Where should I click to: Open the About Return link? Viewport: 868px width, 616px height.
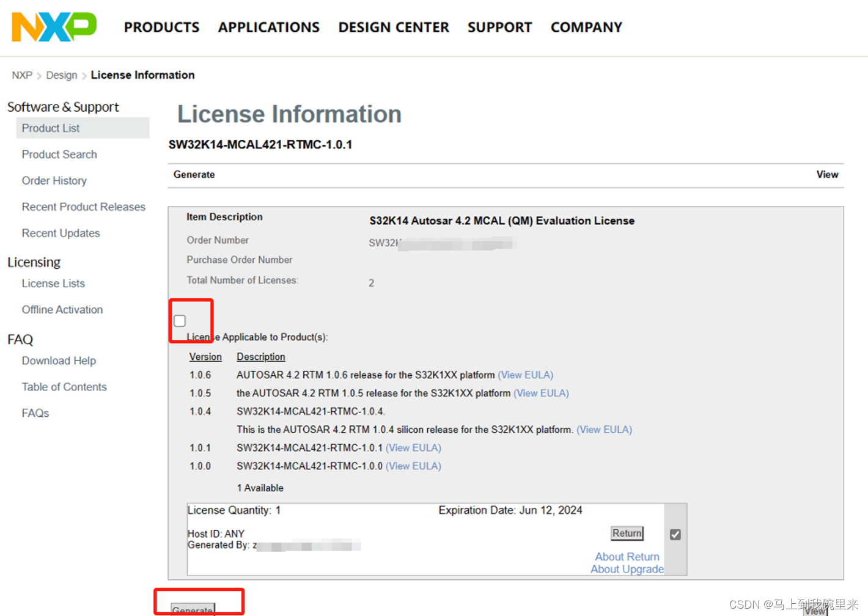tap(627, 557)
